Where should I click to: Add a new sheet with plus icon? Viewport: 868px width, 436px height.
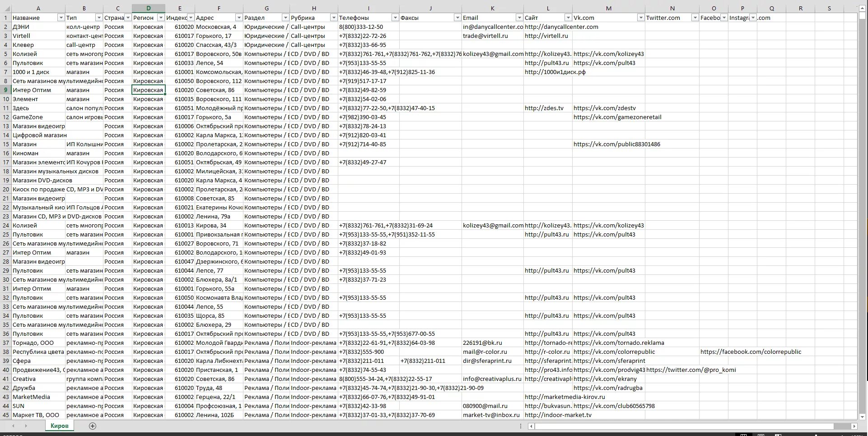(93, 426)
